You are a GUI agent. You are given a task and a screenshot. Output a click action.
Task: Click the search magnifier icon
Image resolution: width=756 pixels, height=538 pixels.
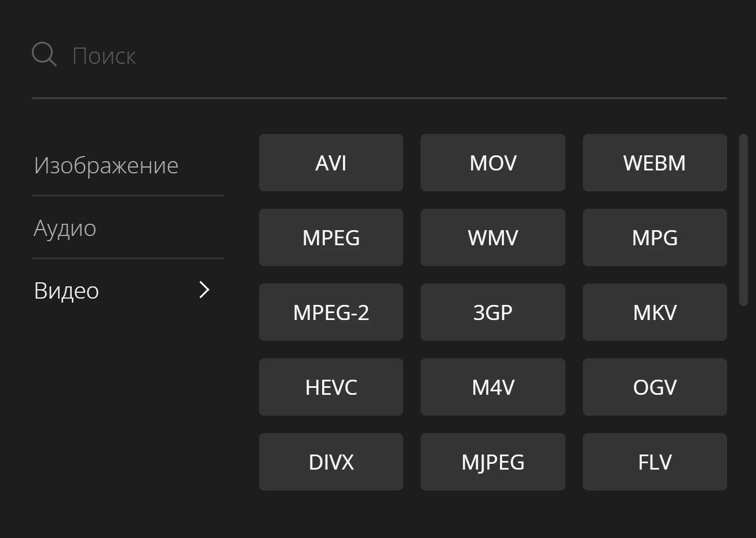tap(44, 54)
